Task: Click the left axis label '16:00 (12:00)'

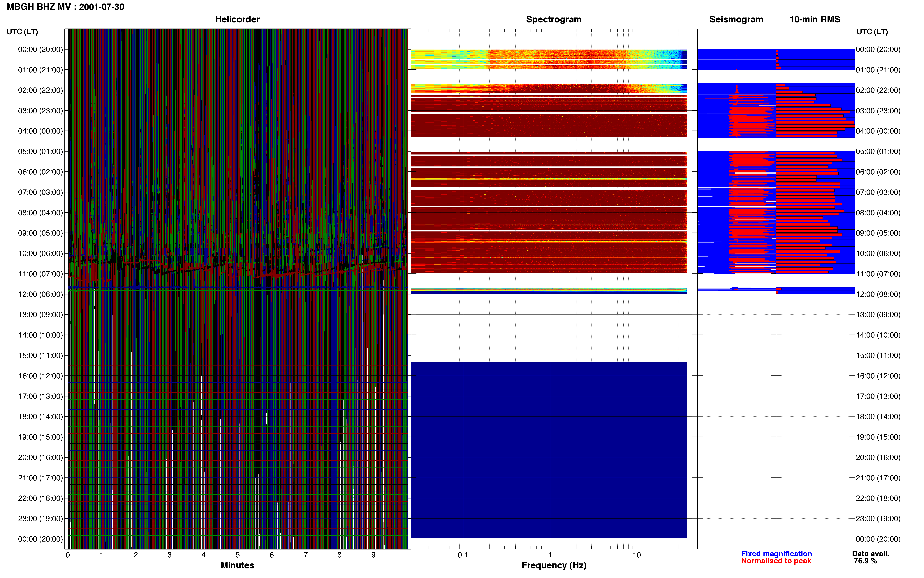Action: point(41,376)
